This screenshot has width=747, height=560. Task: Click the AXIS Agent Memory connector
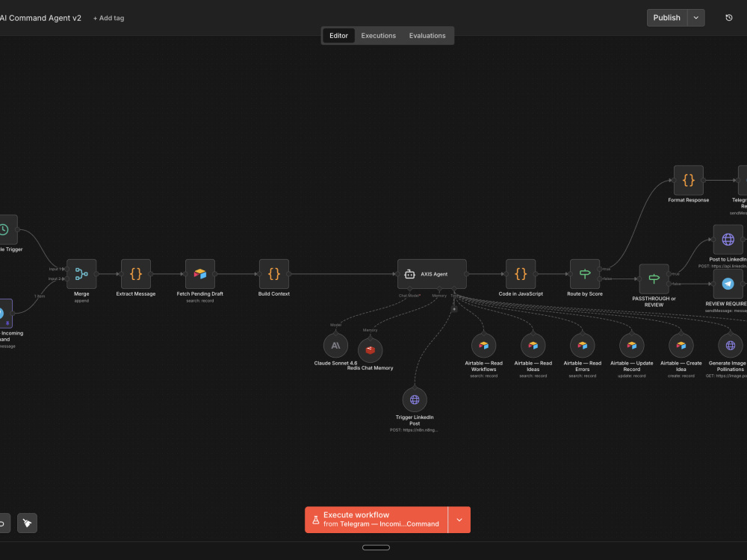[x=439, y=289]
